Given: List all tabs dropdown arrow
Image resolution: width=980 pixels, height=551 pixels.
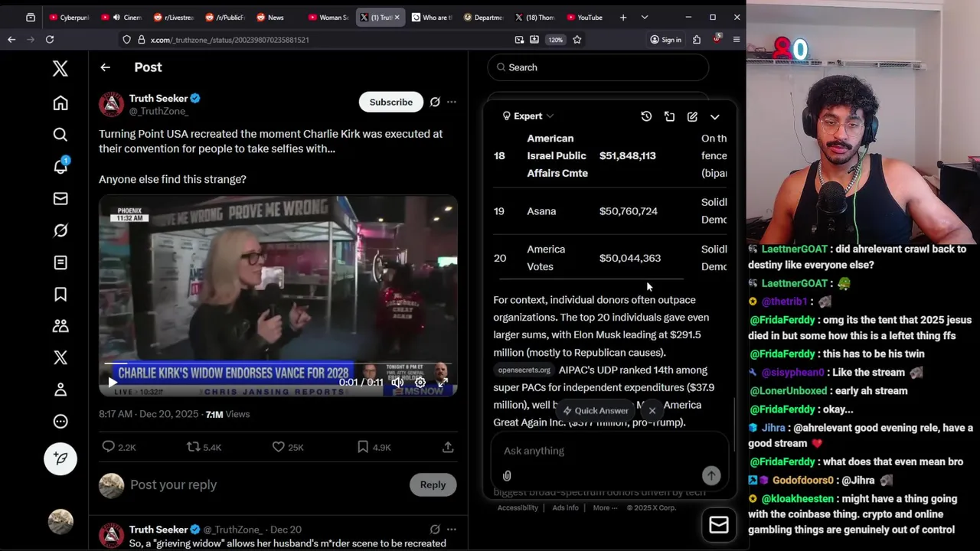Looking at the screenshot, I should coord(645,17).
